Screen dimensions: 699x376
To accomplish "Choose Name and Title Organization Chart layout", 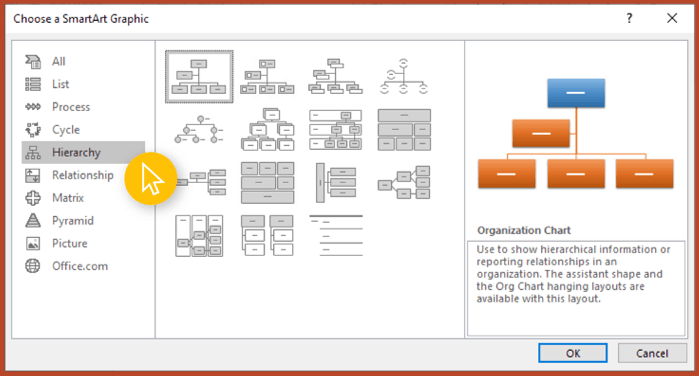I will pyautogui.click(x=336, y=77).
